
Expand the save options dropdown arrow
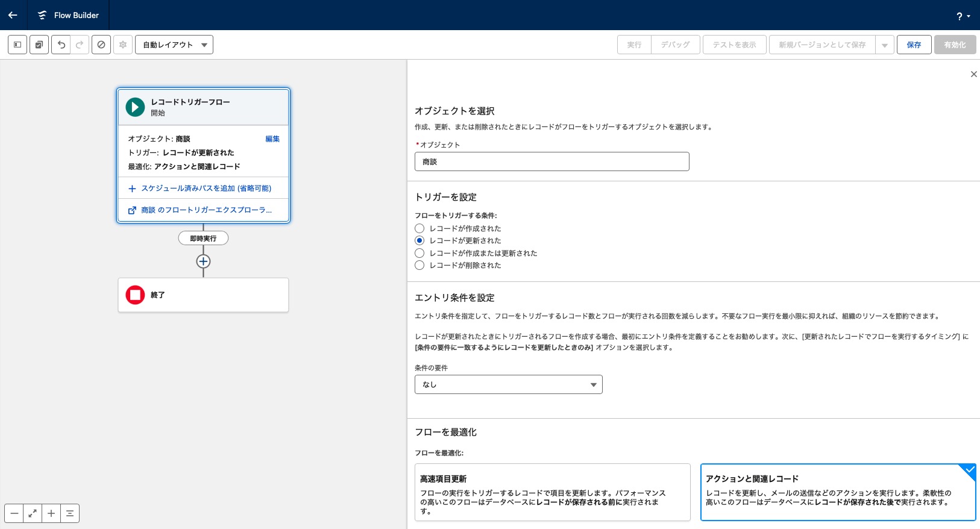[885, 45]
